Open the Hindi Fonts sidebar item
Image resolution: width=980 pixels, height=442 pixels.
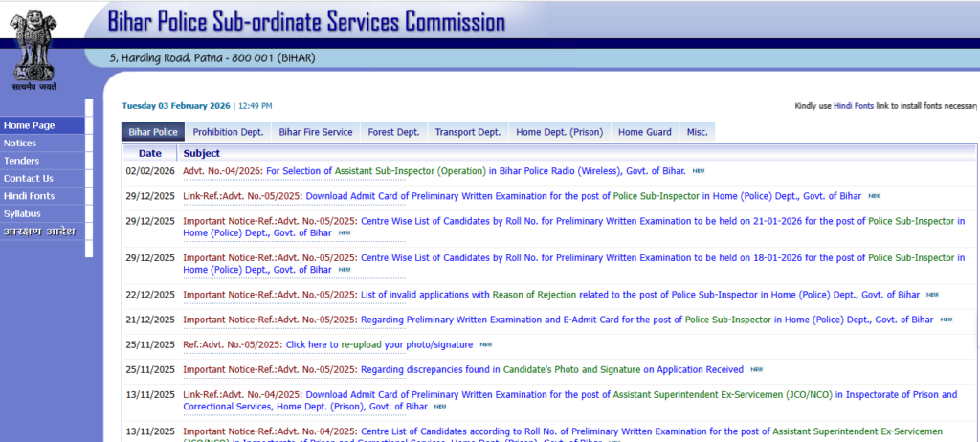[x=29, y=196]
